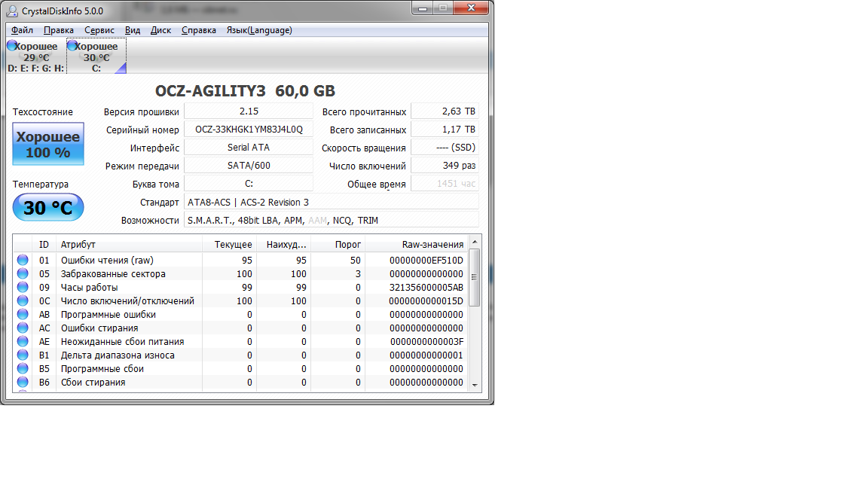Open the Вид menu
Viewport: 868px width, 488px height.
[x=133, y=30]
